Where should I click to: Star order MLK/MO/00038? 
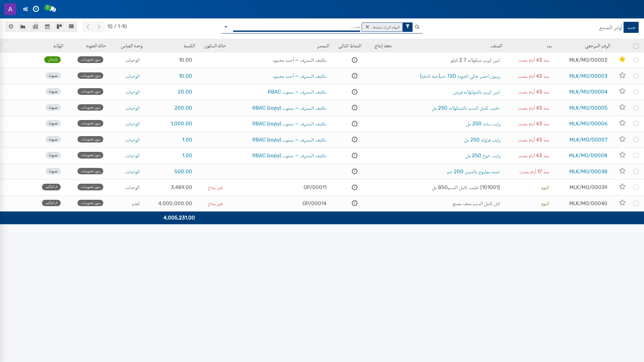[x=622, y=171]
